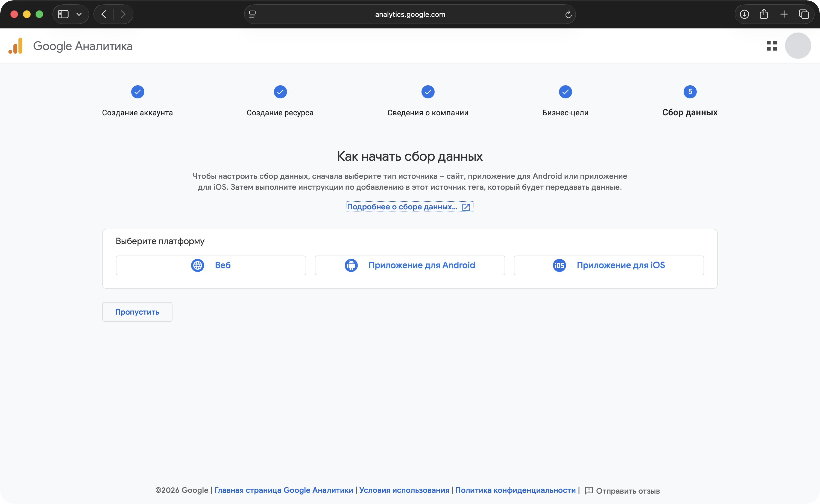Show the tab overview icon

point(804,14)
